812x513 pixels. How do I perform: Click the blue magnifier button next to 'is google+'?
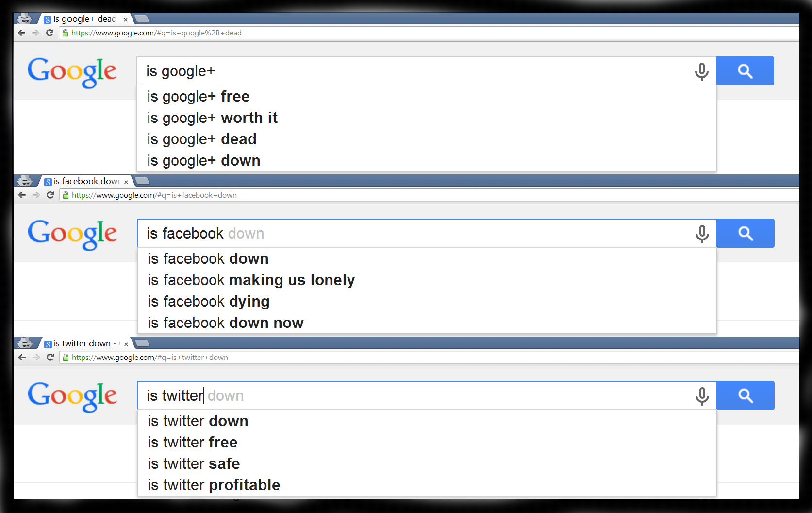click(x=745, y=71)
